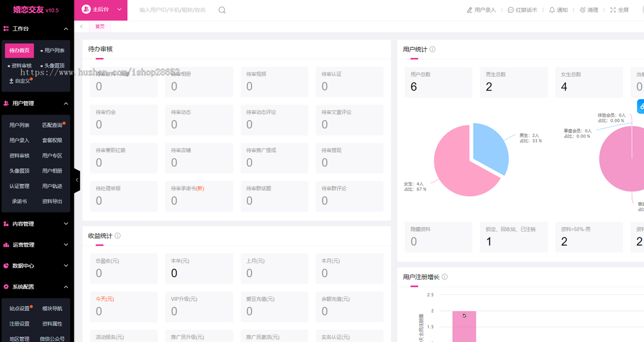Viewport: 644px width, 342px height.
Task: Click the 数据中心 pie icon in sidebar
Action: coord(6,266)
